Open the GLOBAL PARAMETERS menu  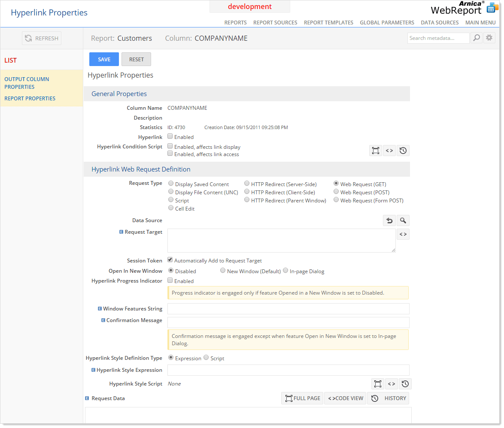pyautogui.click(x=387, y=22)
